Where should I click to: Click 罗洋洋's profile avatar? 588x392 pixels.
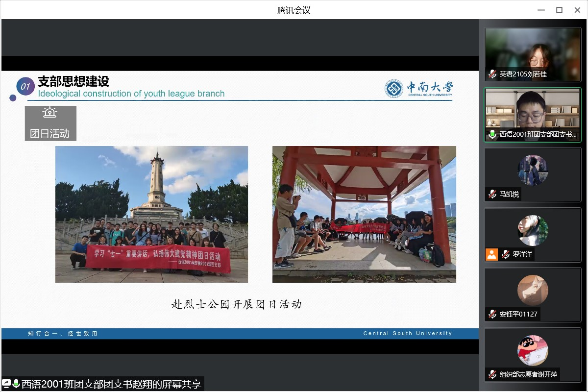[x=533, y=230]
